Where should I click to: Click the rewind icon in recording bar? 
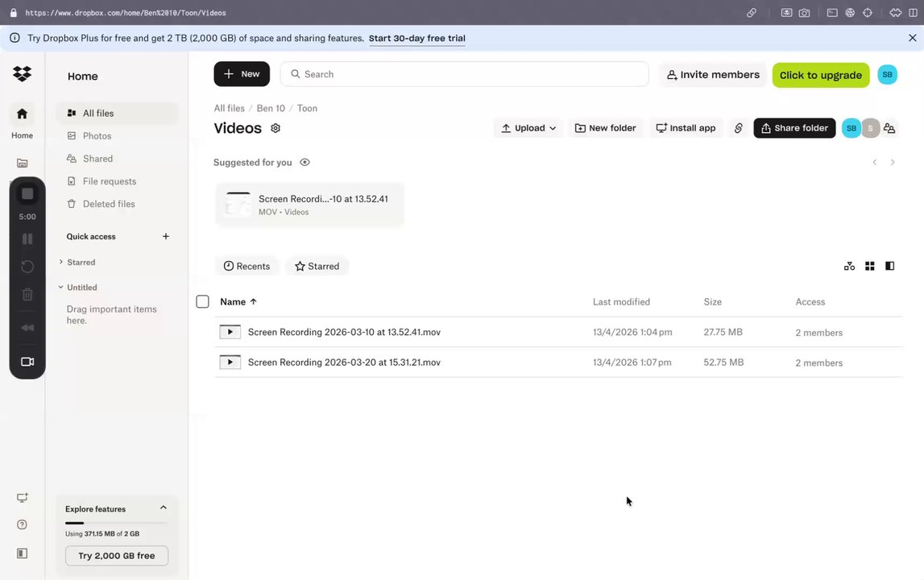tap(27, 328)
